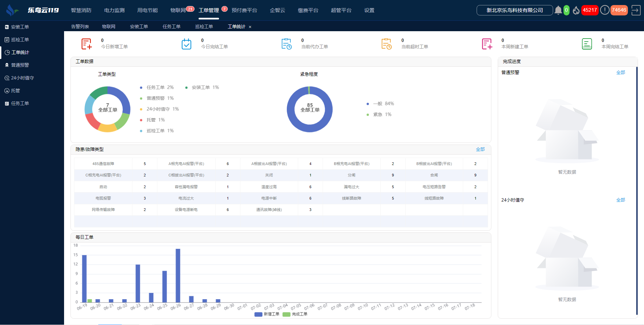Click the 06-26 blue bar in chart
This screenshot has width=644, height=325.
pos(178,275)
